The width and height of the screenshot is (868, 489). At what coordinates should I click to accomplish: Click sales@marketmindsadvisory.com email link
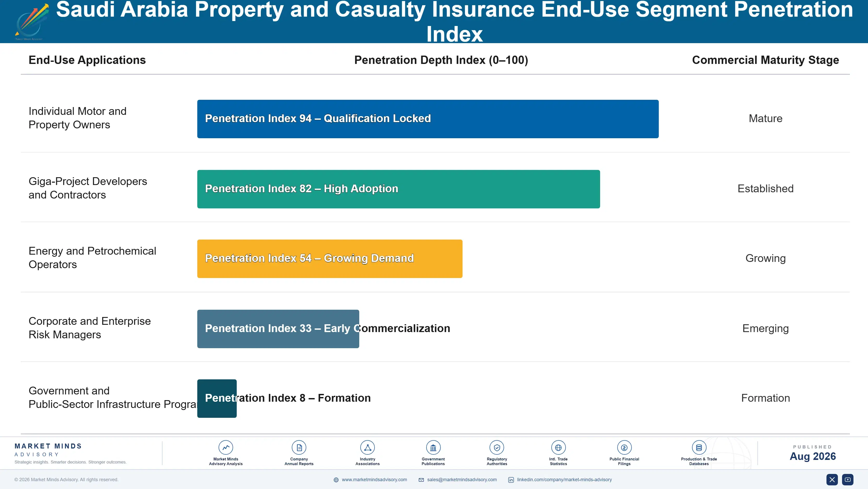click(462, 480)
